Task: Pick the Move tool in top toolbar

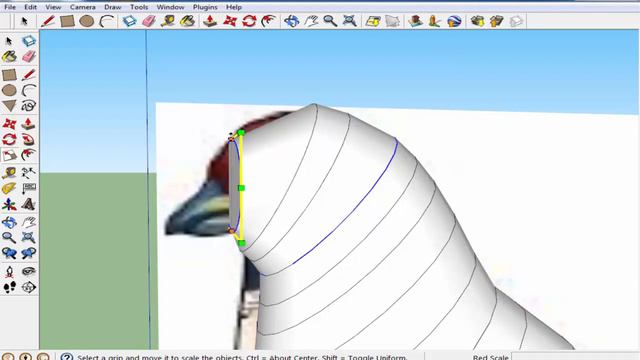Action: tap(230, 21)
